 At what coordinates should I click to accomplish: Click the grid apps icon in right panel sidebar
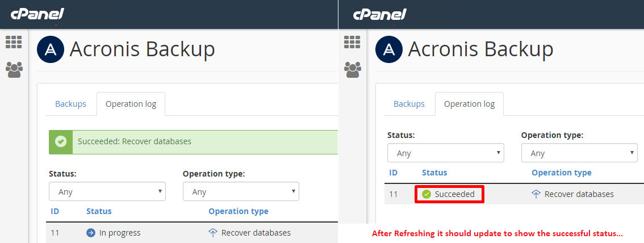coord(352,42)
